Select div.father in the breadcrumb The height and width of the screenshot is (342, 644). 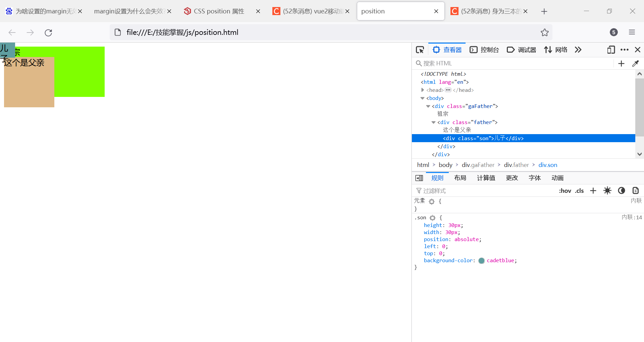coord(516,165)
